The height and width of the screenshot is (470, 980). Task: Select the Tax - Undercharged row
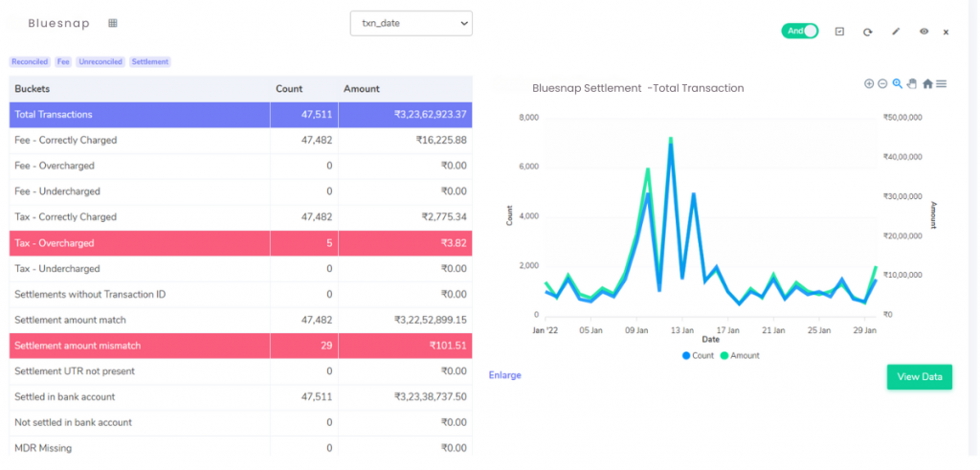click(x=240, y=269)
